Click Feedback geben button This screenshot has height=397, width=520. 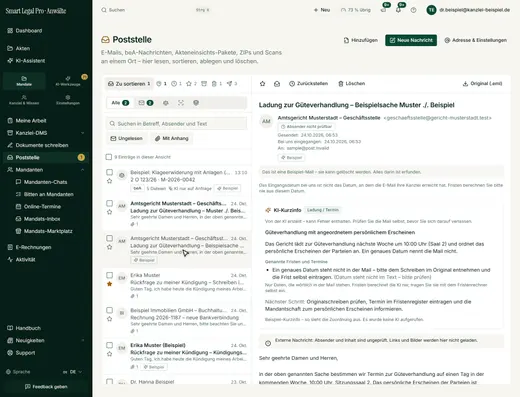pyautogui.click(x=46, y=387)
